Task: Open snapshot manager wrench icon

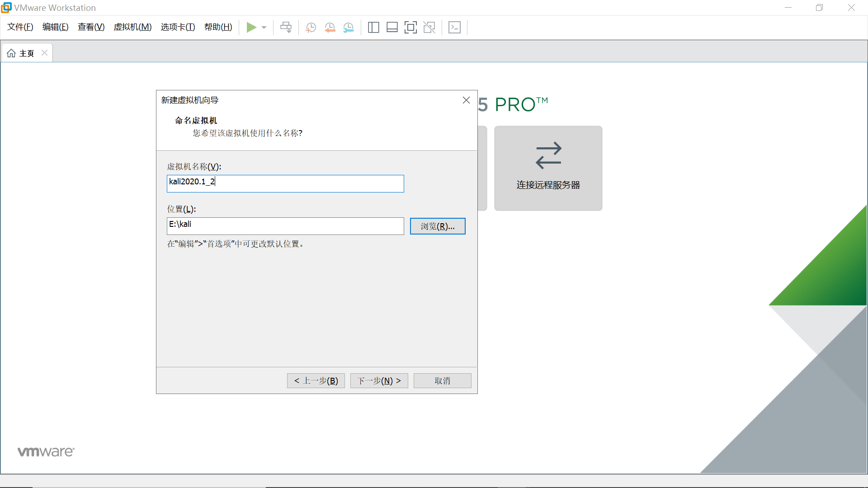Action: click(348, 28)
